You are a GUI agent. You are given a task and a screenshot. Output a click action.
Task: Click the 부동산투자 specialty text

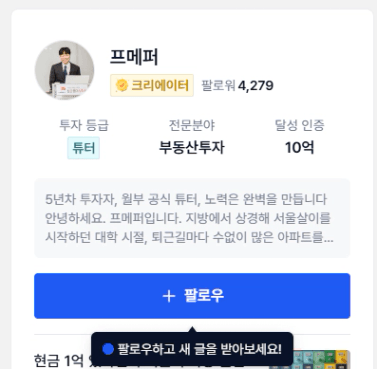click(x=192, y=147)
